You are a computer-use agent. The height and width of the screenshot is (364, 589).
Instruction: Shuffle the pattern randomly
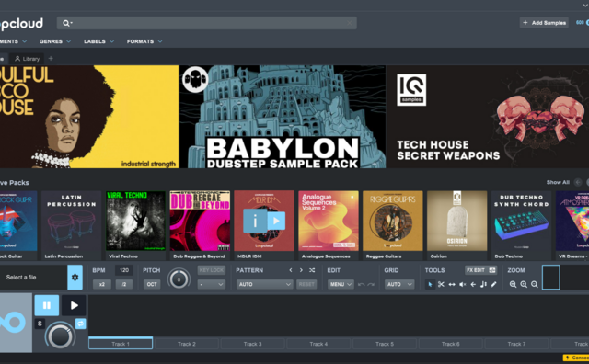[312, 270]
